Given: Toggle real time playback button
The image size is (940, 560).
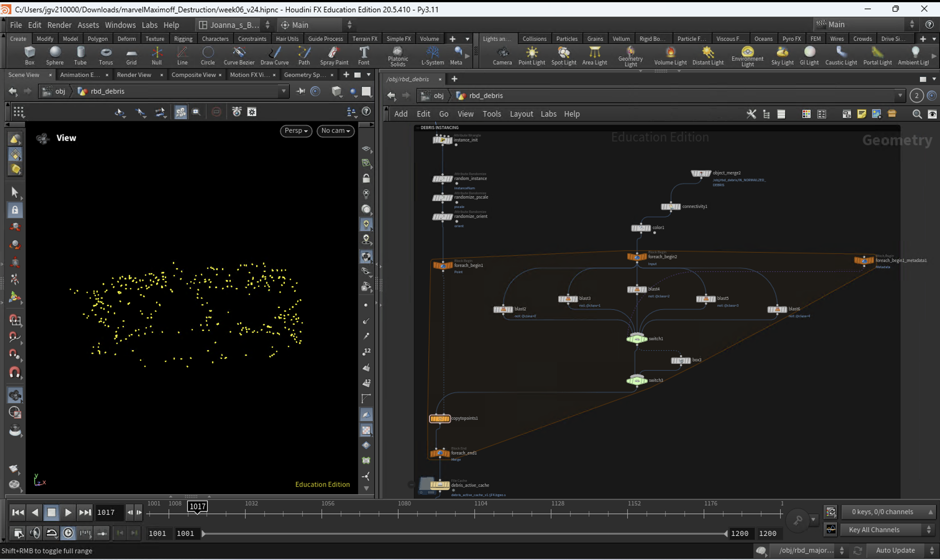Looking at the screenshot, I should coord(68,533).
